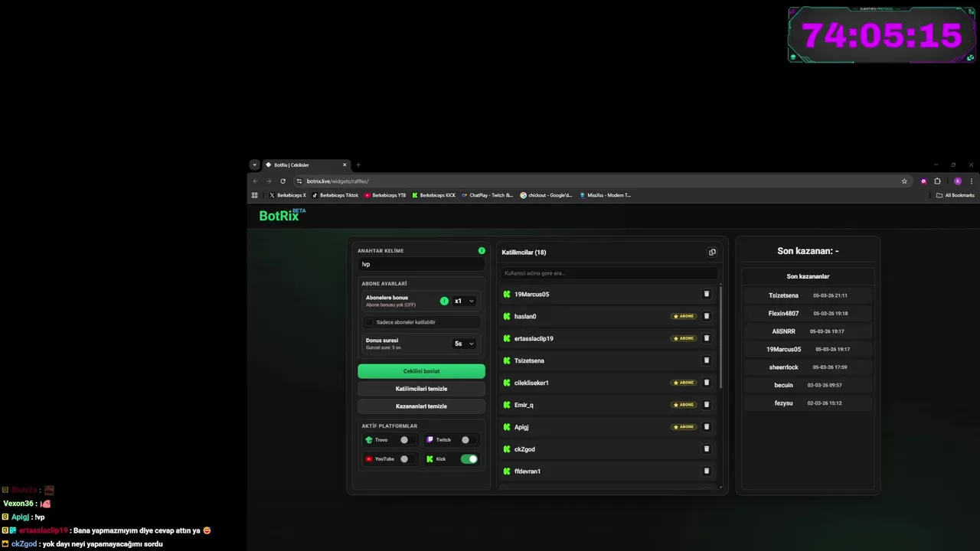Image resolution: width=980 pixels, height=551 pixels.
Task: Delete ertasslaclip19 via trash icon
Action: point(707,338)
